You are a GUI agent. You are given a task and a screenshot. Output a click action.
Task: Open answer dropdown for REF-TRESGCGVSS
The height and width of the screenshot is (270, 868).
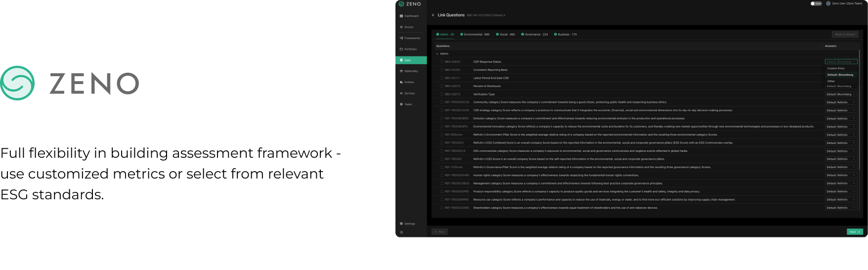841,110
